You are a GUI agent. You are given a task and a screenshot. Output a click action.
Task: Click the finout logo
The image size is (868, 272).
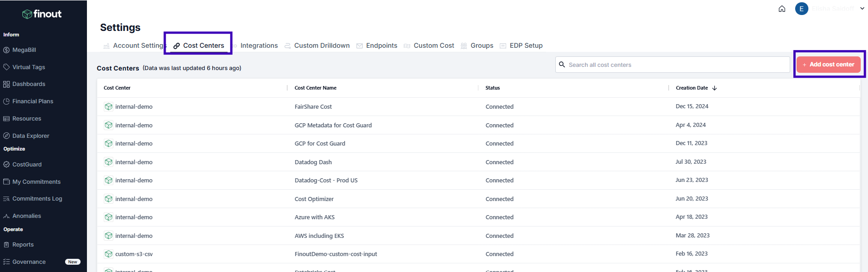[x=42, y=14]
